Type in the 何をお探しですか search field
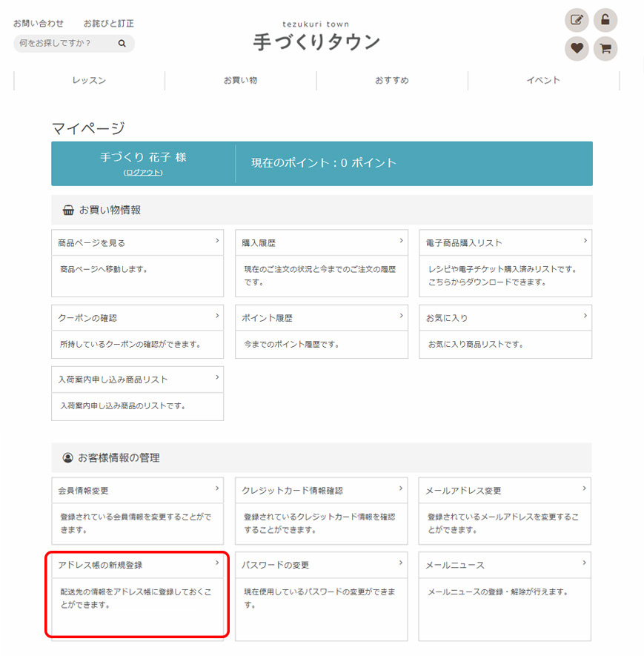The image size is (644, 656). (x=63, y=44)
